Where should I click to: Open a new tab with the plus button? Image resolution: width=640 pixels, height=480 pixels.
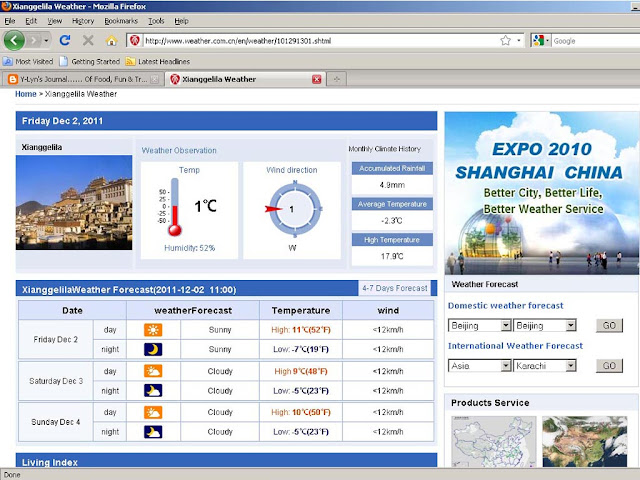(x=336, y=79)
